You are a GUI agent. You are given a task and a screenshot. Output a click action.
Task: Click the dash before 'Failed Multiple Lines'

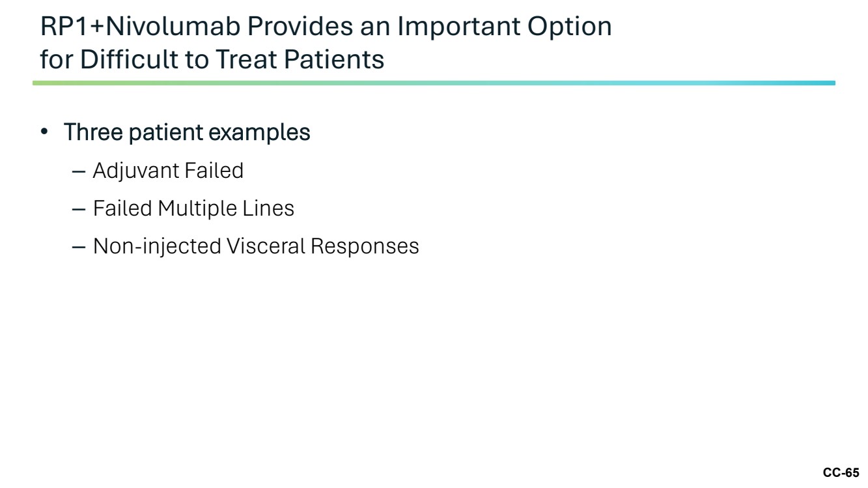79,210
